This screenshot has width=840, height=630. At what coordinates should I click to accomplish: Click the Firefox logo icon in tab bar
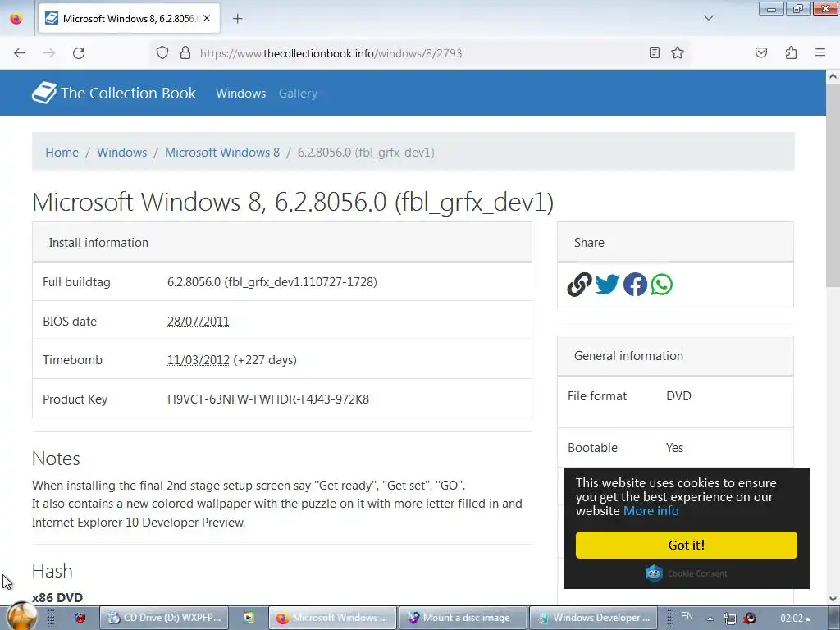[16, 19]
